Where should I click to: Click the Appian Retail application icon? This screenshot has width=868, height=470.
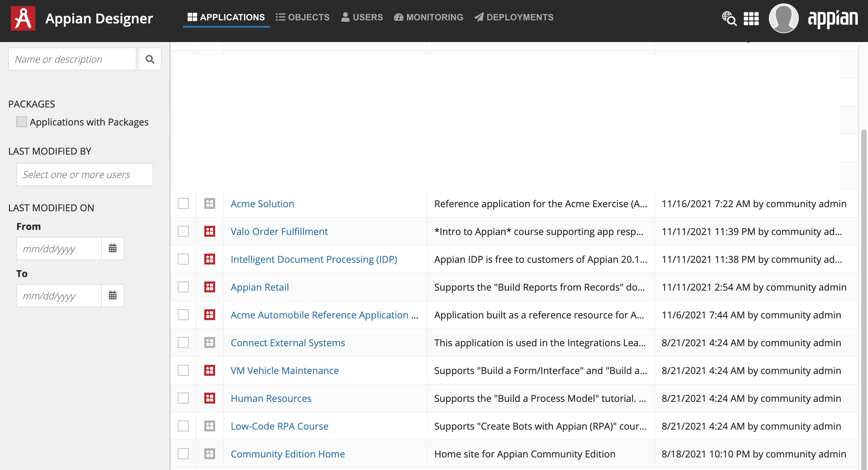[x=210, y=287]
